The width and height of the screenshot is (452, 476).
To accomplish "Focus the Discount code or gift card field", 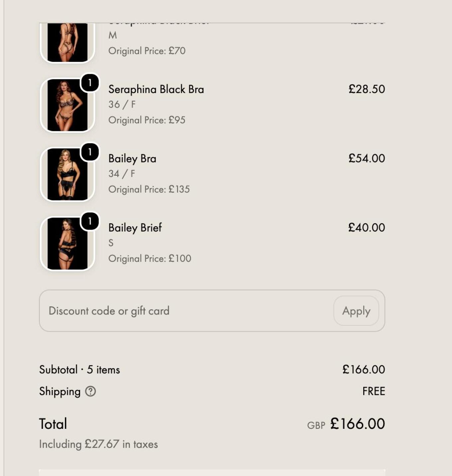I will [186, 311].
